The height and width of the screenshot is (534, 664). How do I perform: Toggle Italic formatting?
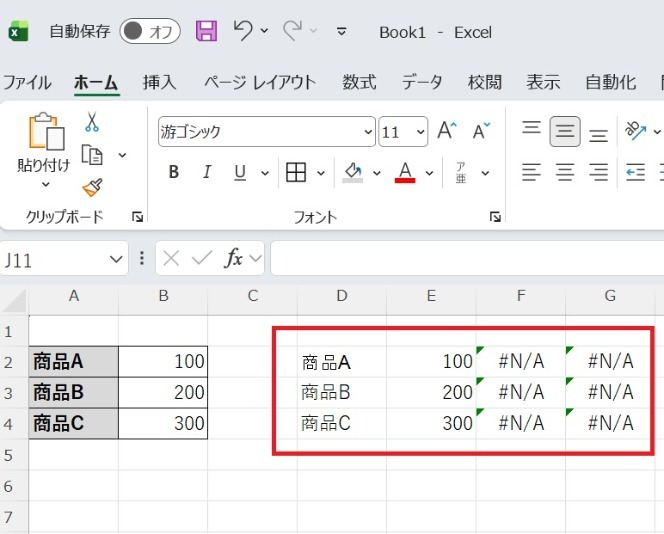pyautogui.click(x=207, y=172)
